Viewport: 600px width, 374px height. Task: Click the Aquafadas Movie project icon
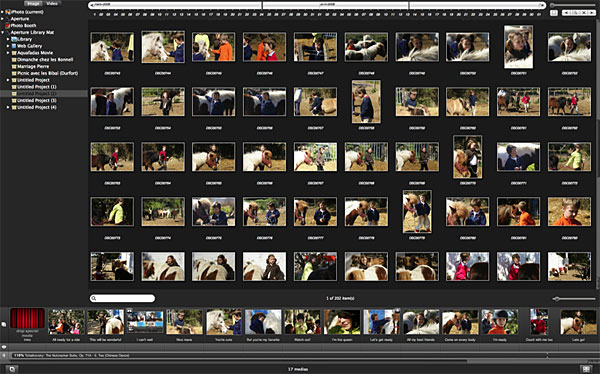(x=14, y=53)
